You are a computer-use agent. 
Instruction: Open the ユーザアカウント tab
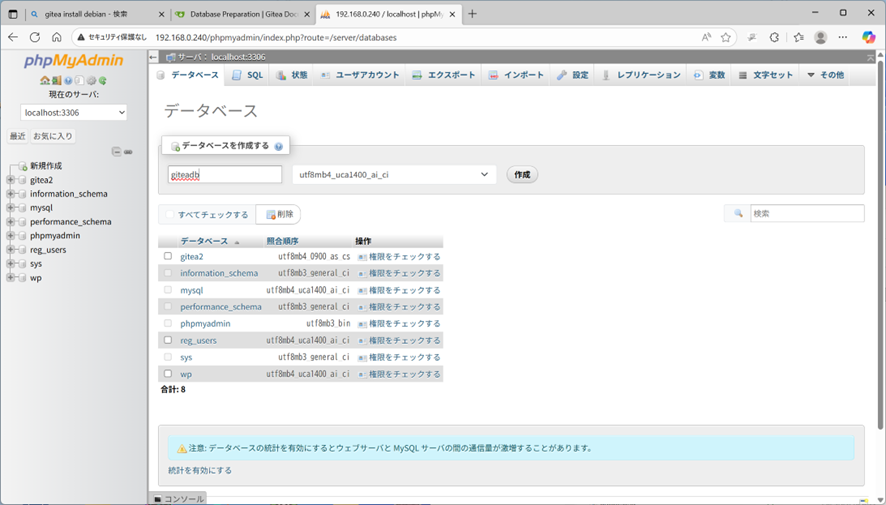360,75
